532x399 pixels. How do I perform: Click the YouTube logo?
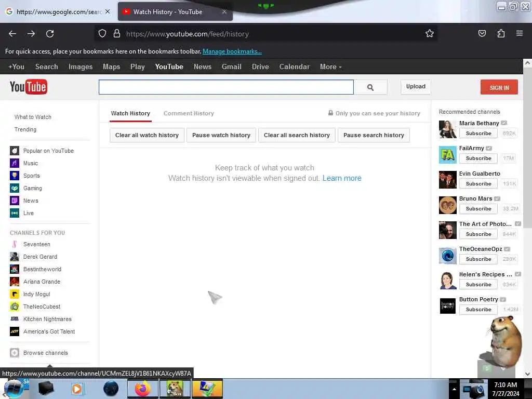pyautogui.click(x=29, y=87)
